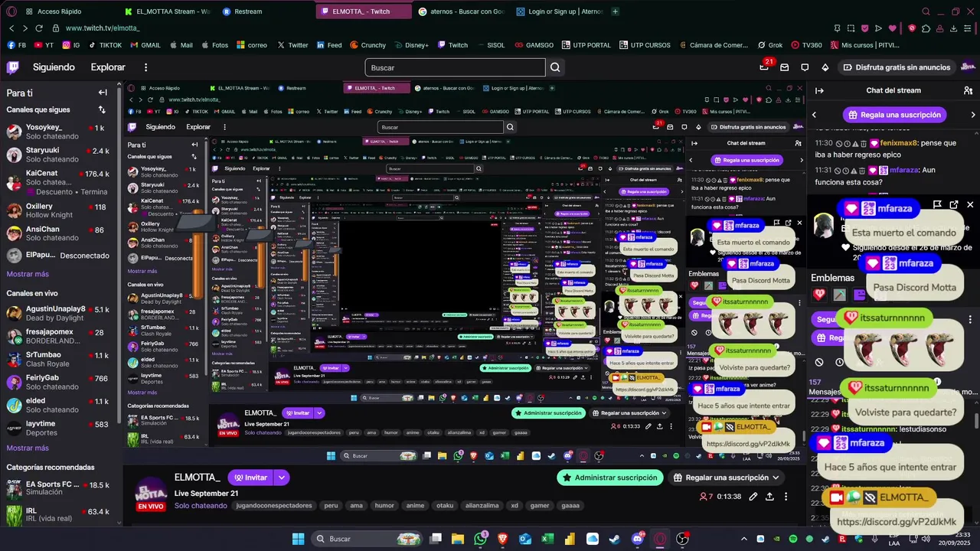The image size is (980, 551).
Task: Select the jugandoconespectadores tag
Action: (274, 506)
